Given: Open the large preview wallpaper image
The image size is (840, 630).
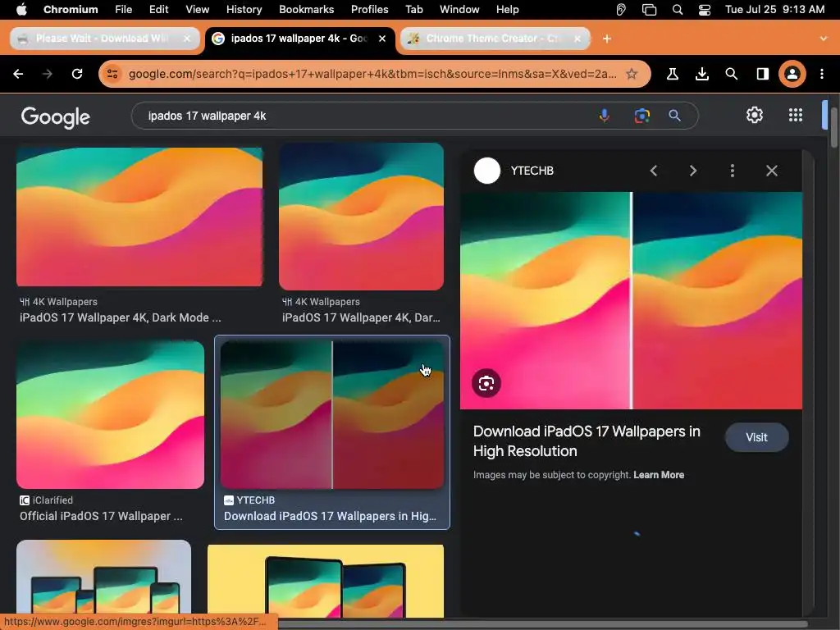Looking at the screenshot, I should click(x=631, y=300).
